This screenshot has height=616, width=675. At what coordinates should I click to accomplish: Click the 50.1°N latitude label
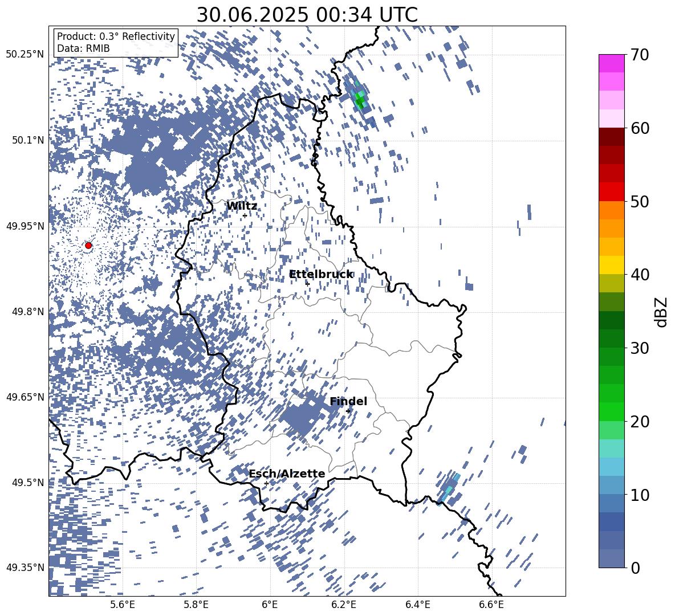point(27,140)
